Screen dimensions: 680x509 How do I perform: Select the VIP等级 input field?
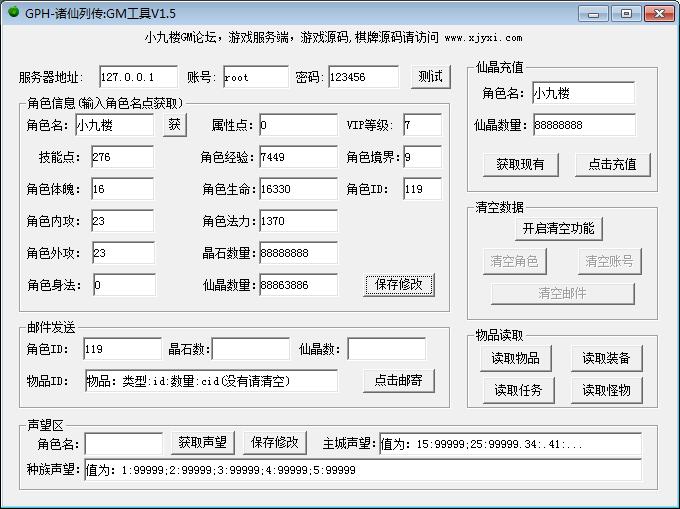[x=421, y=125]
